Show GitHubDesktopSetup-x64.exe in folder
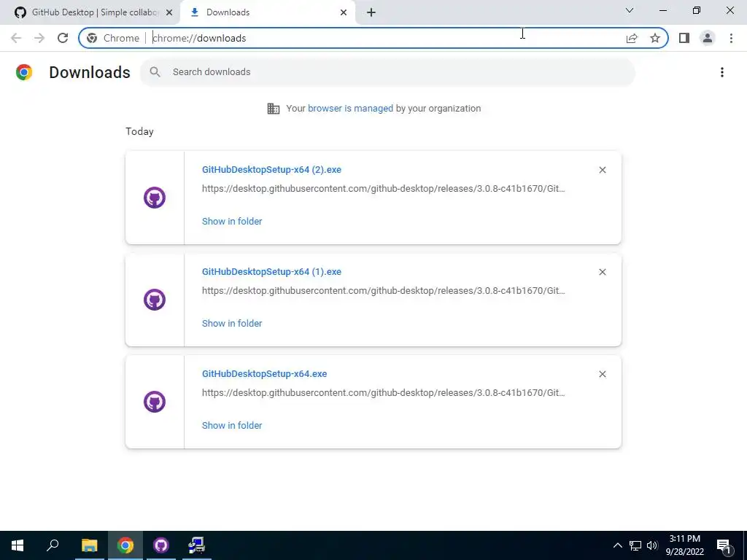This screenshot has height=560, width=747. coord(232,425)
